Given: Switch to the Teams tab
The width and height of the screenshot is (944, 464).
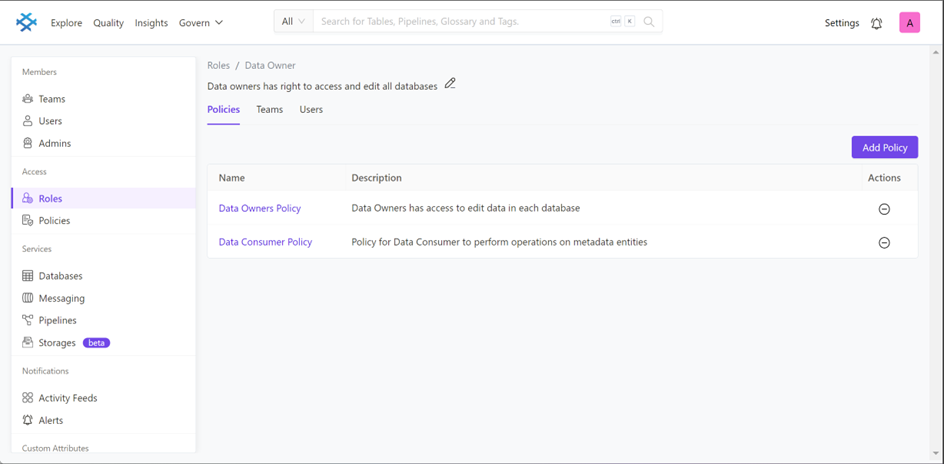Looking at the screenshot, I should (x=269, y=109).
